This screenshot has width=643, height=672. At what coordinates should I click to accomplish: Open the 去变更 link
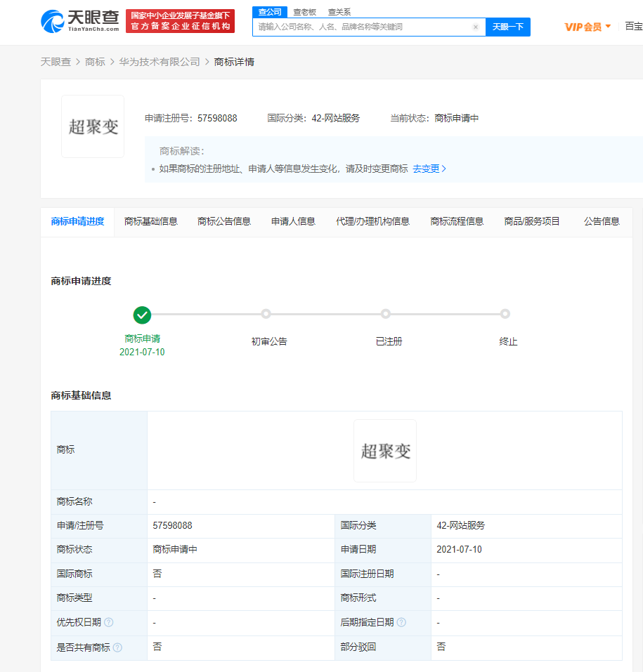click(x=426, y=169)
